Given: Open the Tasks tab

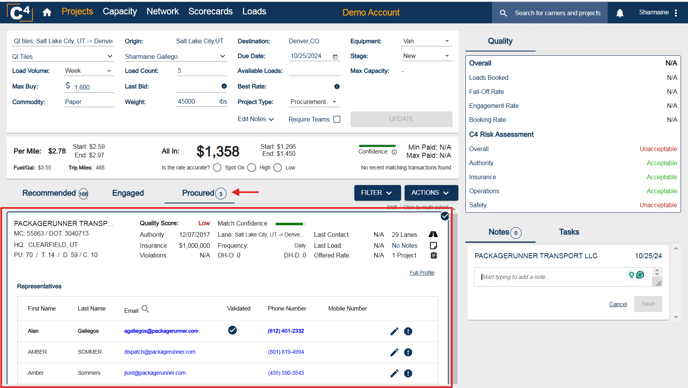Looking at the screenshot, I should click(x=569, y=232).
